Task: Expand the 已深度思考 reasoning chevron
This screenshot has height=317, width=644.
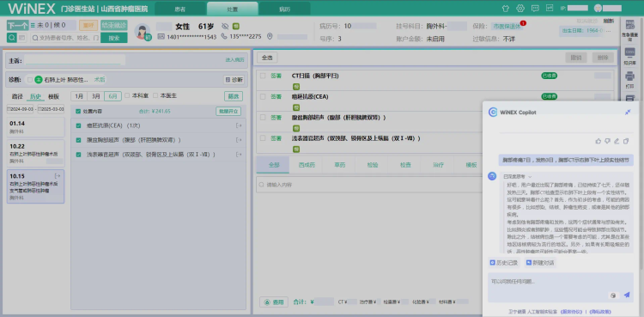Action: click(530, 176)
